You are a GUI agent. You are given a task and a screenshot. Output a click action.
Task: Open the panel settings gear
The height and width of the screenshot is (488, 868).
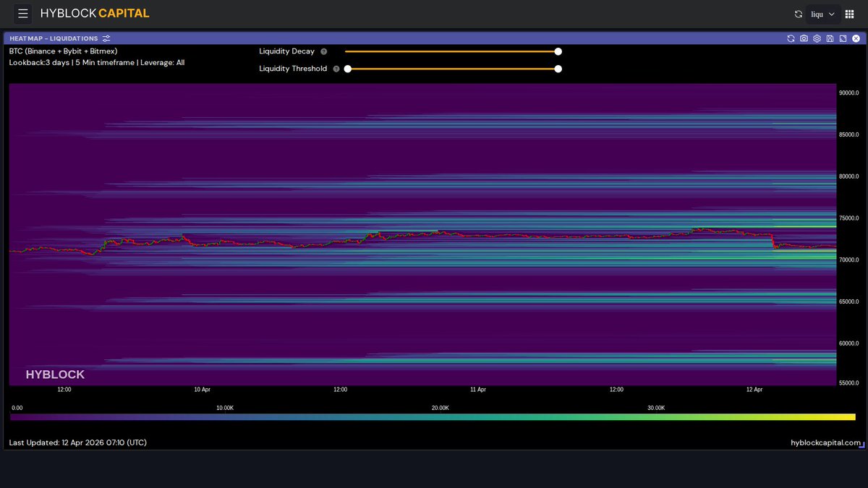[817, 38]
